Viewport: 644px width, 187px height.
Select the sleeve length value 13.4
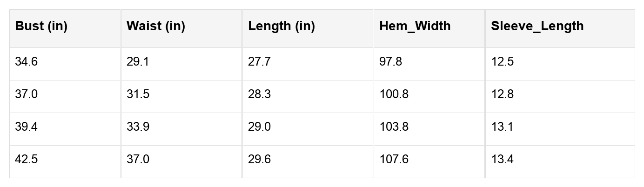[502, 160]
